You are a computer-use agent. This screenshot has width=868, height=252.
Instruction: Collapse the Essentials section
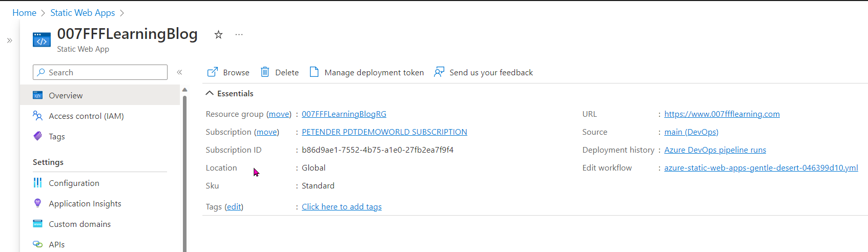[210, 93]
